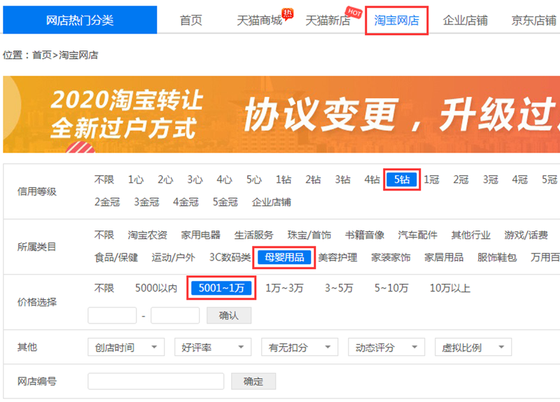
Task: Select the 淘宝网店 tab
Action: [x=396, y=20]
